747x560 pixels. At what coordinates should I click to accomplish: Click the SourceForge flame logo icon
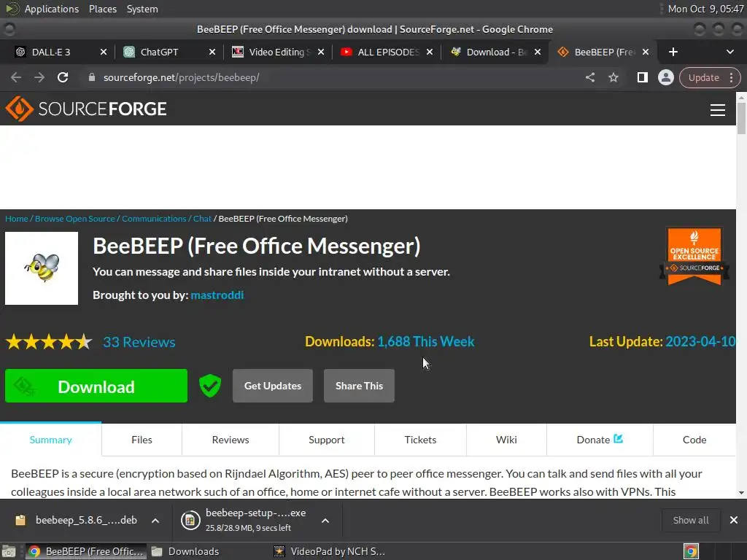click(x=19, y=109)
